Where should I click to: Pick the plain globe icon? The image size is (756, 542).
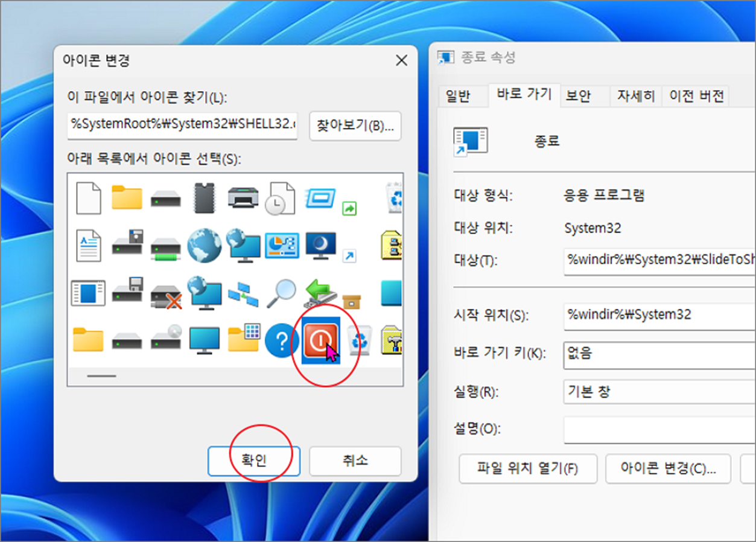pos(204,246)
